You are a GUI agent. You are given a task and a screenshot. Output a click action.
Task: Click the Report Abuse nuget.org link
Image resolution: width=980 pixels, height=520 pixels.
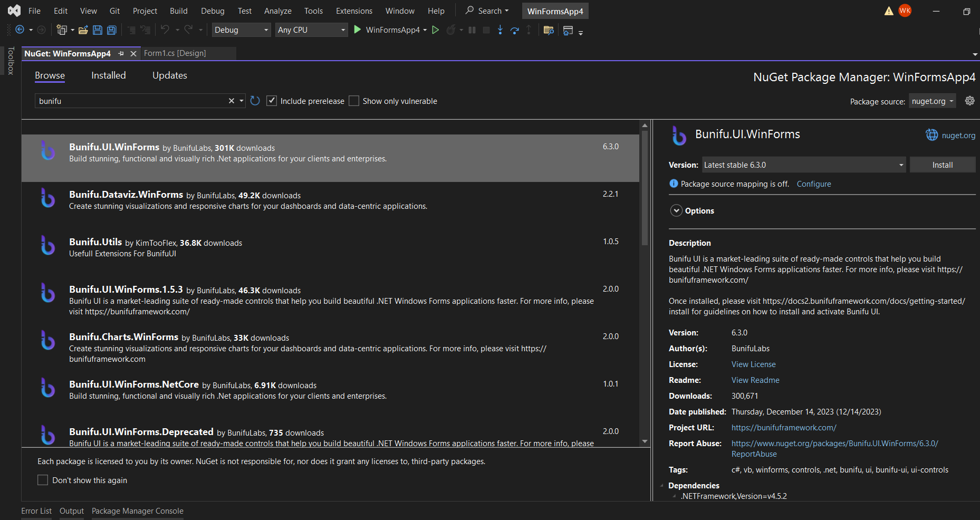point(835,449)
